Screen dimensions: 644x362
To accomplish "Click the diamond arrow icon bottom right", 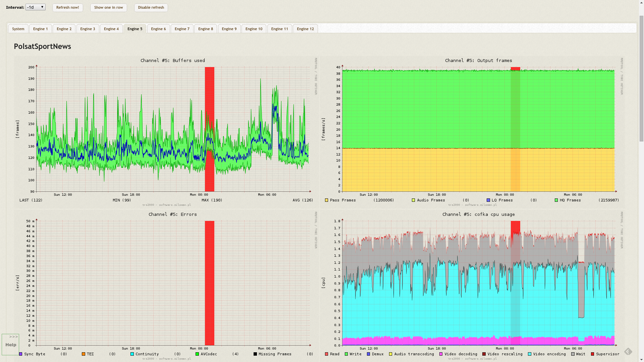I will [x=628, y=351].
